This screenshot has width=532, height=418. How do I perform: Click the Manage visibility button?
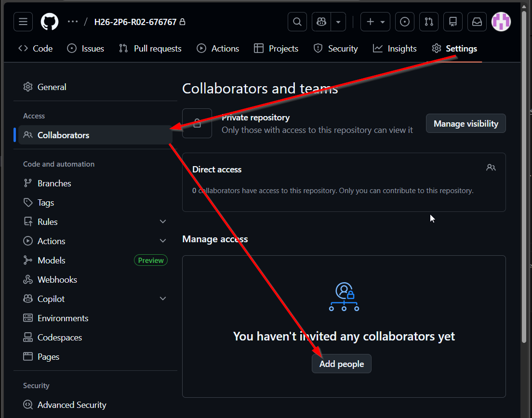[x=465, y=124]
